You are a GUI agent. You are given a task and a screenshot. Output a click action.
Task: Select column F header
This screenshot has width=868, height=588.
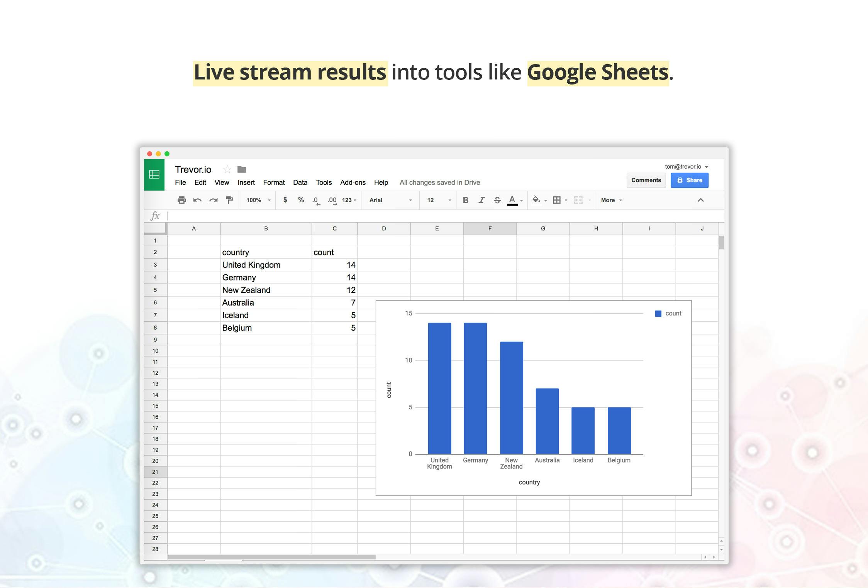pos(490,228)
